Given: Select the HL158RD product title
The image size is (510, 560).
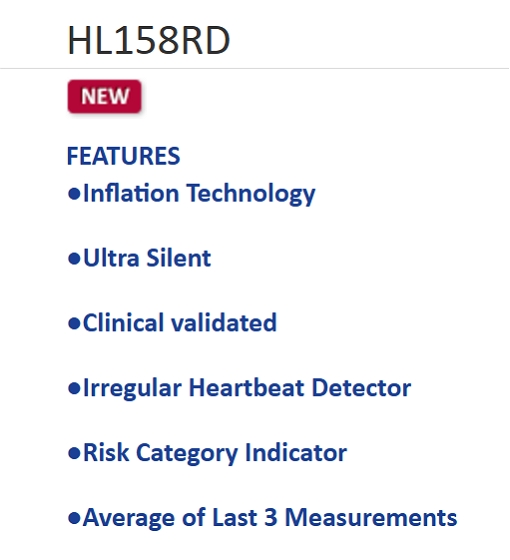Looking at the screenshot, I should coord(149,40).
